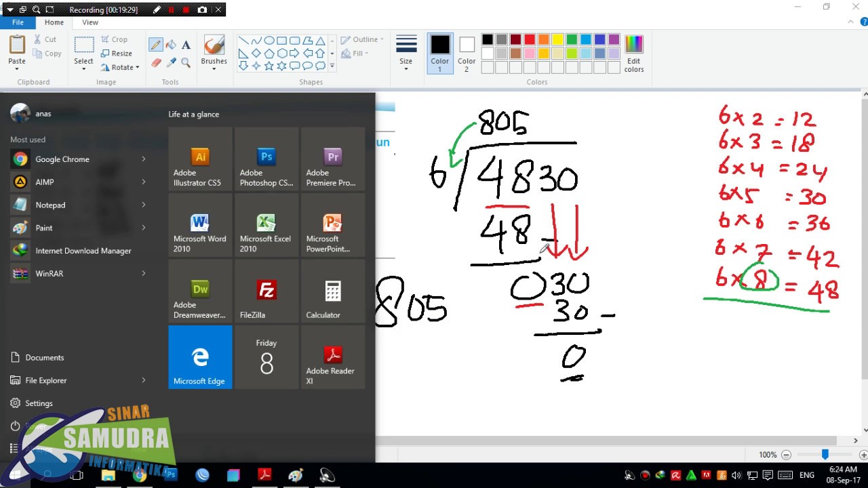Select the Fill with color bucket tool
Viewport: 868px width, 488px height.
(x=171, y=45)
